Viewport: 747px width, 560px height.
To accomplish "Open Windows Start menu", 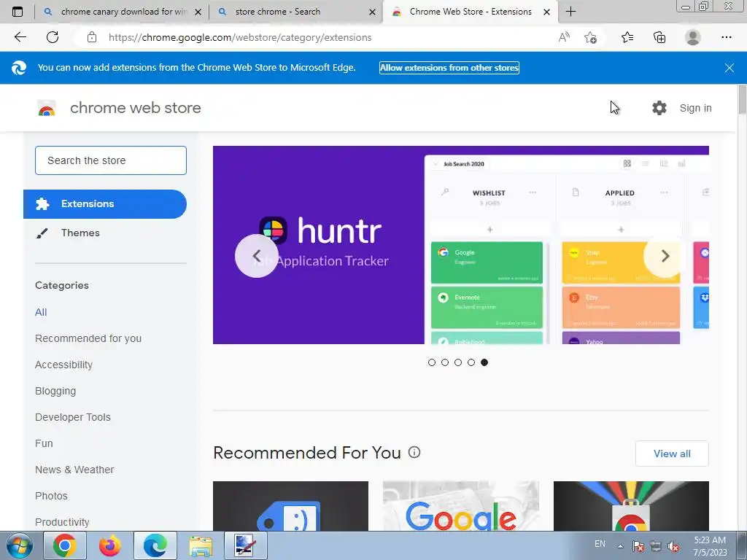I will click(x=20, y=545).
